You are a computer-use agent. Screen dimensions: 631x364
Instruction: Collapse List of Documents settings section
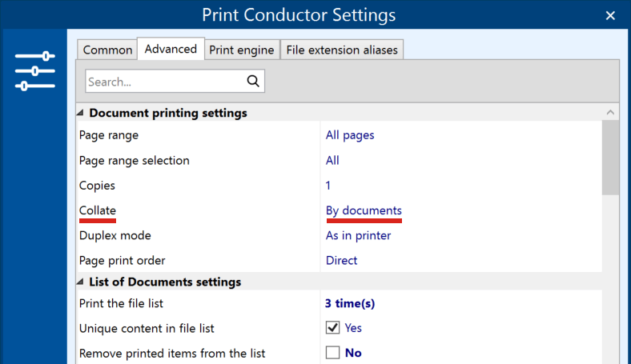click(x=80, y=282)
